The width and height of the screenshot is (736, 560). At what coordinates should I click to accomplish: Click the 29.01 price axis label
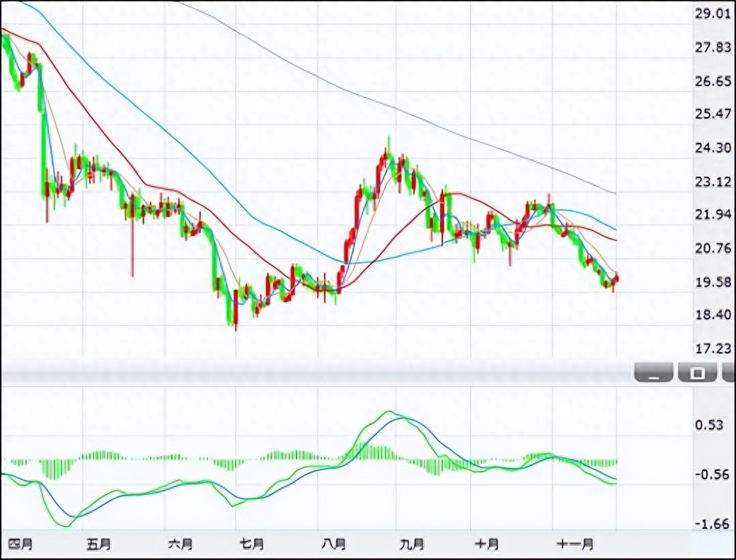pyautogui.click(x=713, y=13)
